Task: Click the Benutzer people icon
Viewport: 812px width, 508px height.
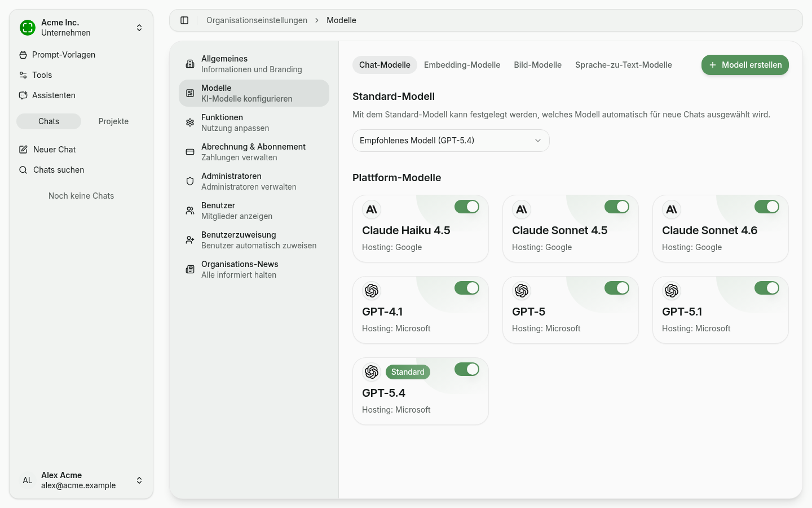Action: tap(190, 211)
